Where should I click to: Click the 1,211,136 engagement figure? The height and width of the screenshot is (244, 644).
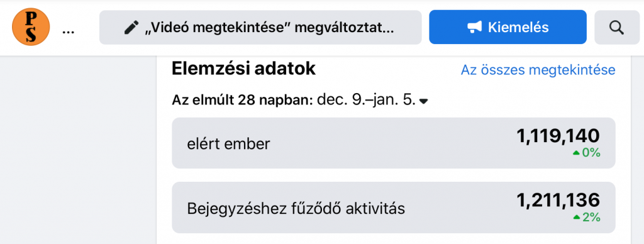pos(558,200)
